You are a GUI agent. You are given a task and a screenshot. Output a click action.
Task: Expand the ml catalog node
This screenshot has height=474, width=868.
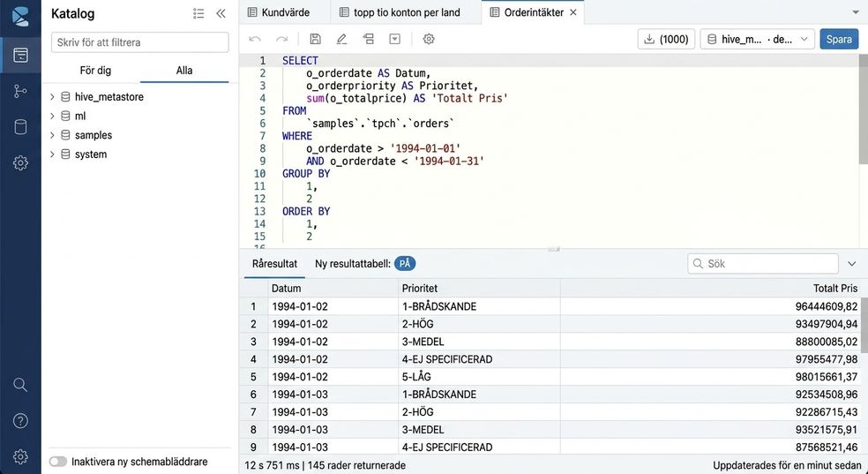(x=52, y=117)
